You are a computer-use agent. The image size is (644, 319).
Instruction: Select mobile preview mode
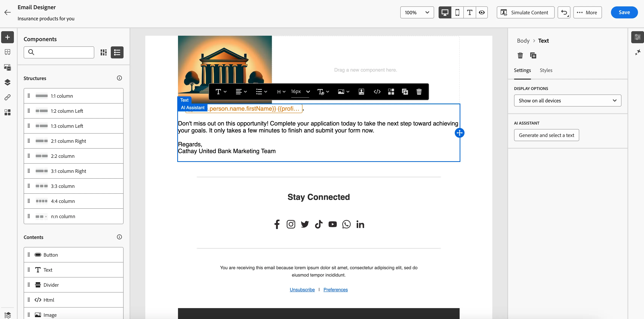457,13
